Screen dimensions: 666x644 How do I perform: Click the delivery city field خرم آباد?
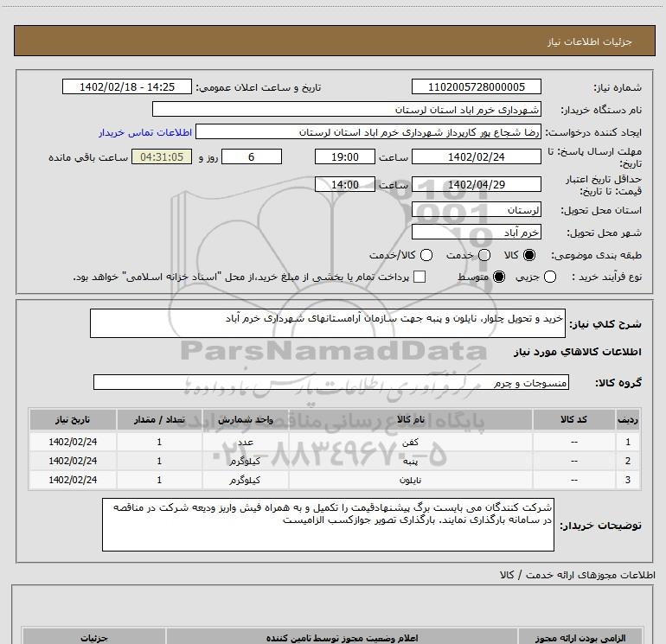tap(476, 233)
